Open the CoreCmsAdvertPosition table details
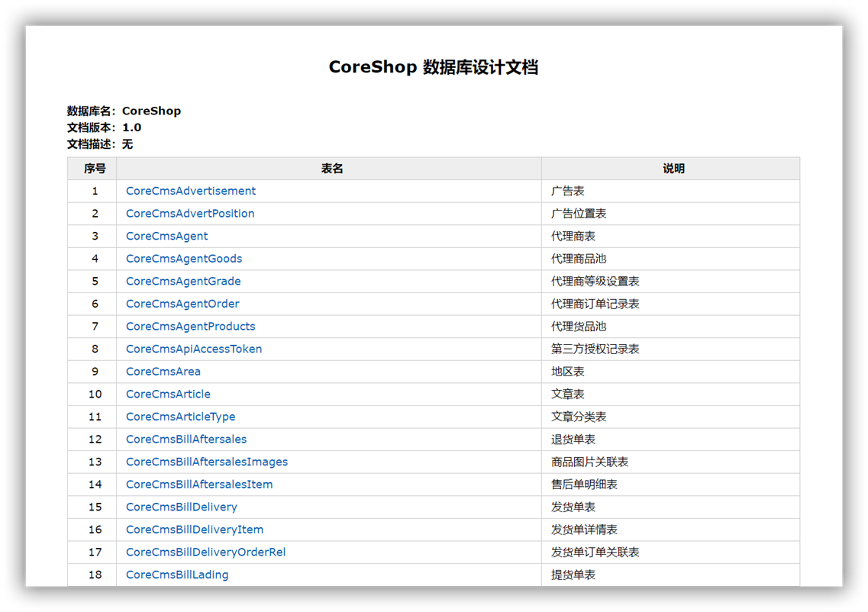Viewport: 868px width, 612px height. [x=189, y=214]
